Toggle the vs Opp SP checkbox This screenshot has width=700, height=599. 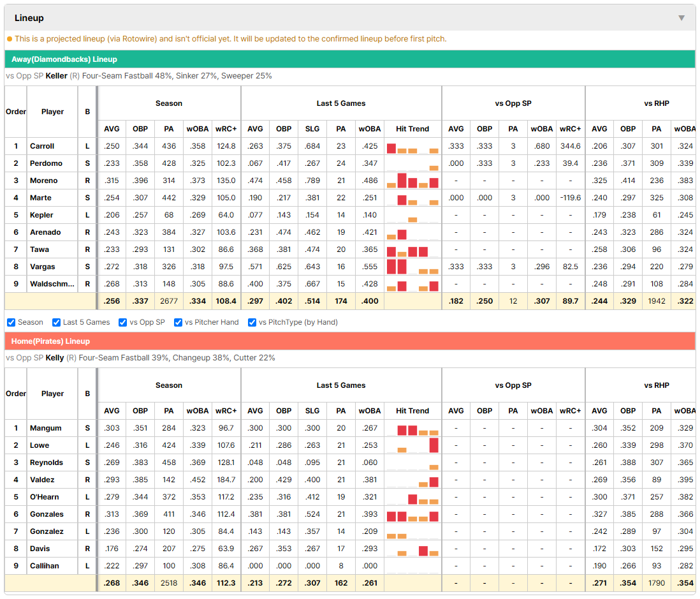click(123, 323)
